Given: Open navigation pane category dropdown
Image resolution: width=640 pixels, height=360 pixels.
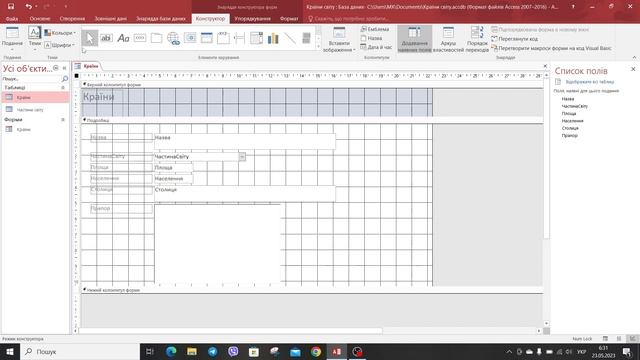Looking at the screenshot, I should 56,68.
